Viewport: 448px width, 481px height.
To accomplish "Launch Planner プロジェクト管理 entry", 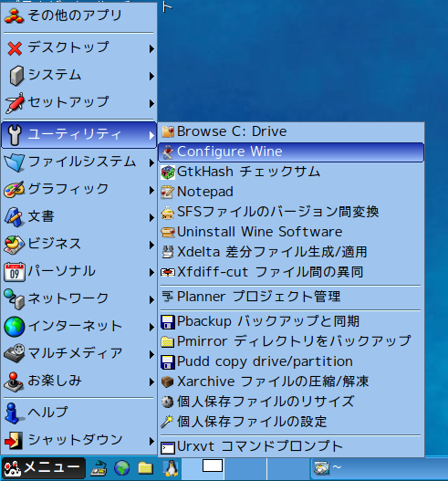I will tap(291, 297).
